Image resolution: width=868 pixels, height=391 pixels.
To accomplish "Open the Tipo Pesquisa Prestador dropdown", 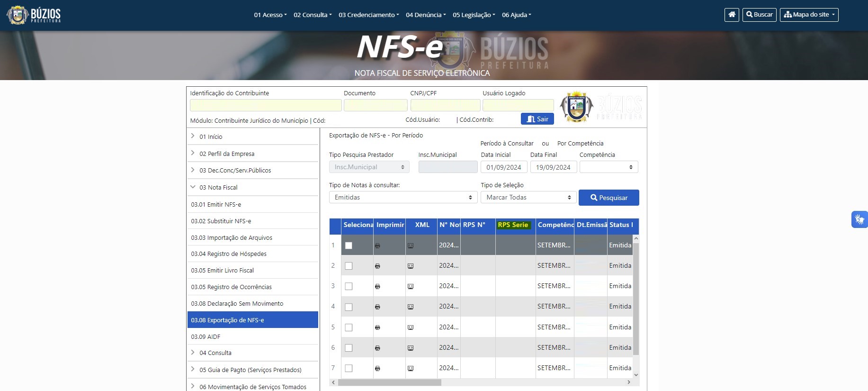I will pos(369,167).
